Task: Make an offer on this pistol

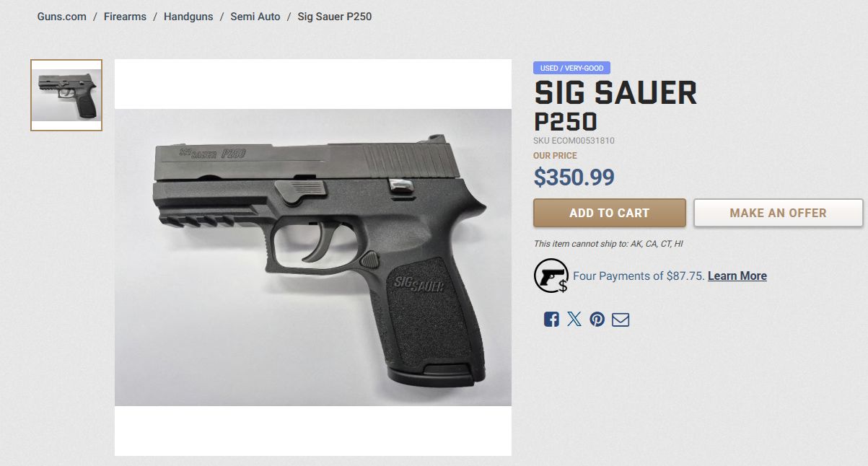Action: [x=779, y=213]
